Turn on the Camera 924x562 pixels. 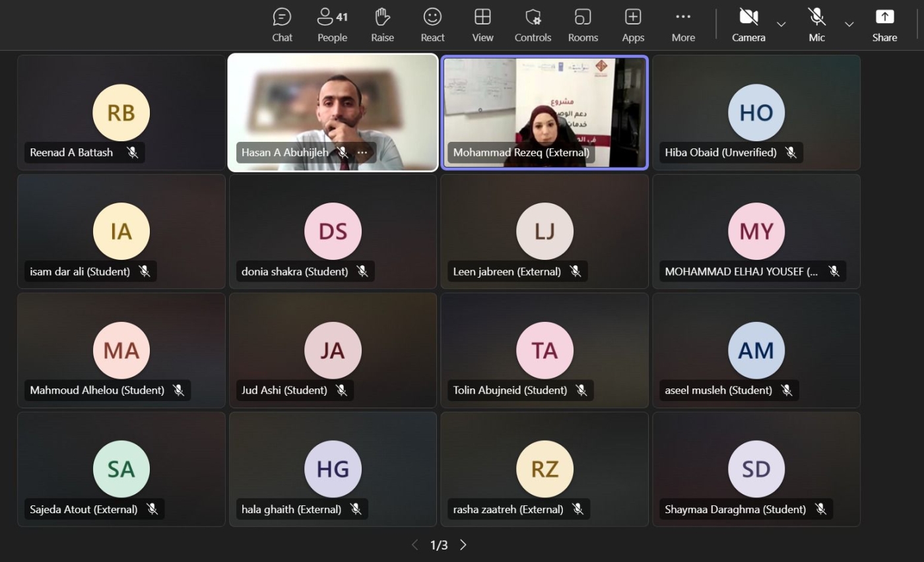[748, 25]
